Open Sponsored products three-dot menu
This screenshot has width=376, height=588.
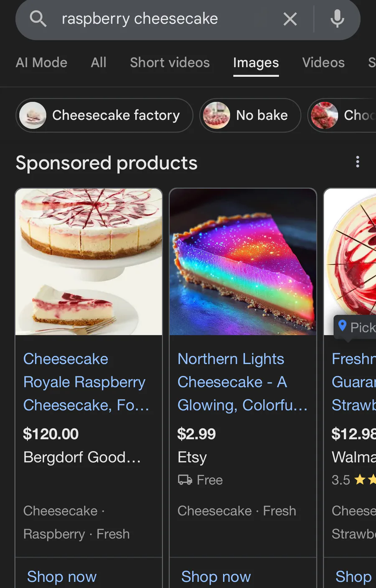(x=358, y=162)
